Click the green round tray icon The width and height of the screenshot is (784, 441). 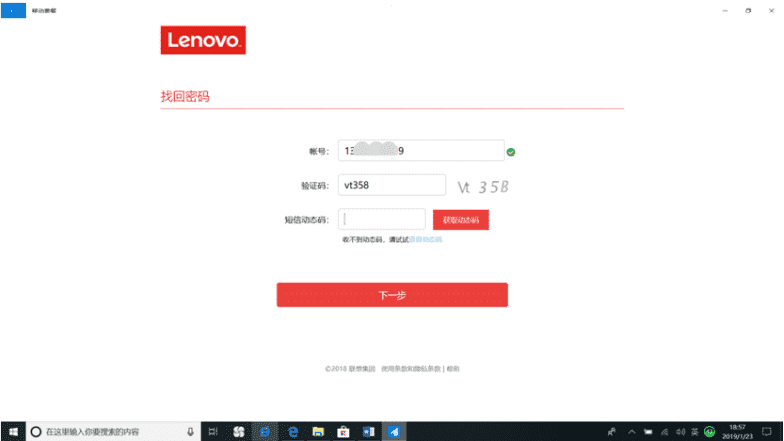709,432
